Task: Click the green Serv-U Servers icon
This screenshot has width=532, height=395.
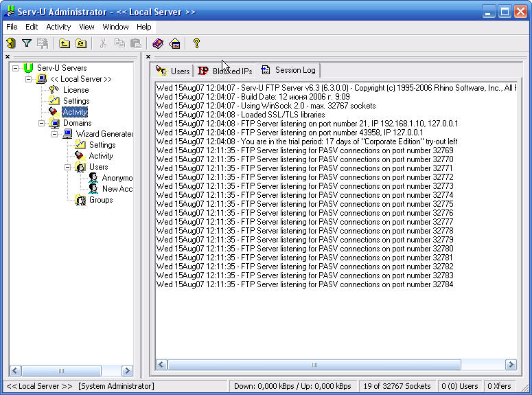Action: 29,68
